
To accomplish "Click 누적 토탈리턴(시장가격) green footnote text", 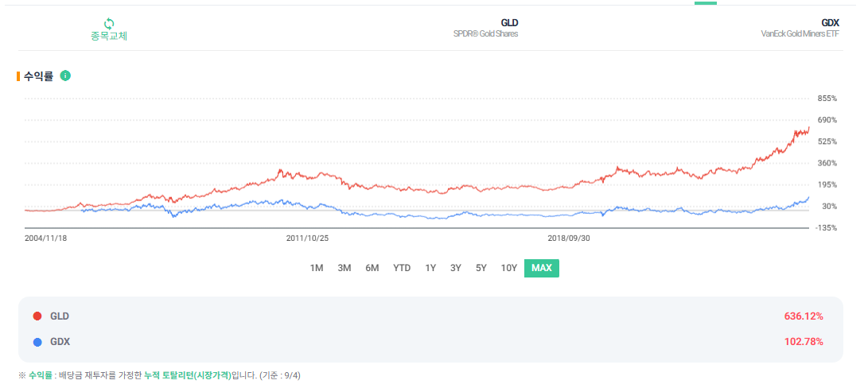I will 187,375.
